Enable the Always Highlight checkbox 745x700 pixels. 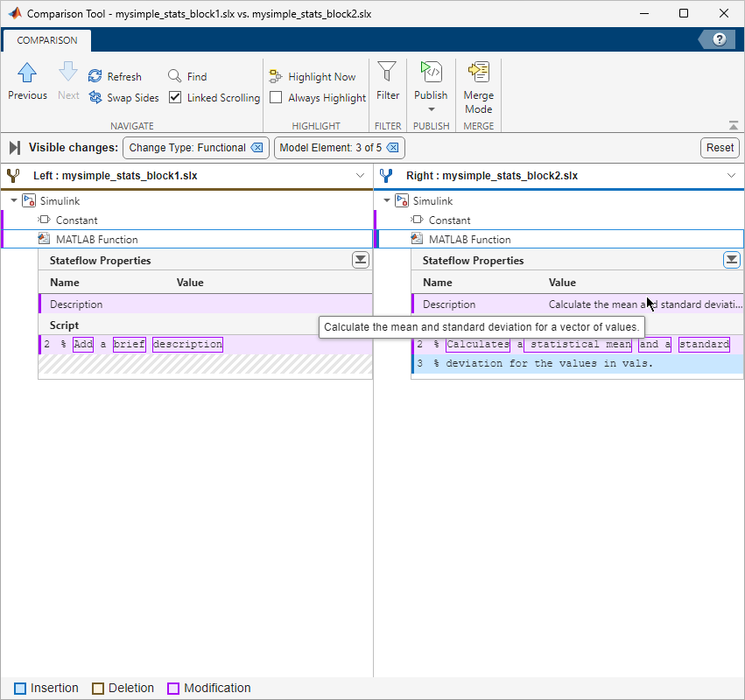tap(277, 98)
